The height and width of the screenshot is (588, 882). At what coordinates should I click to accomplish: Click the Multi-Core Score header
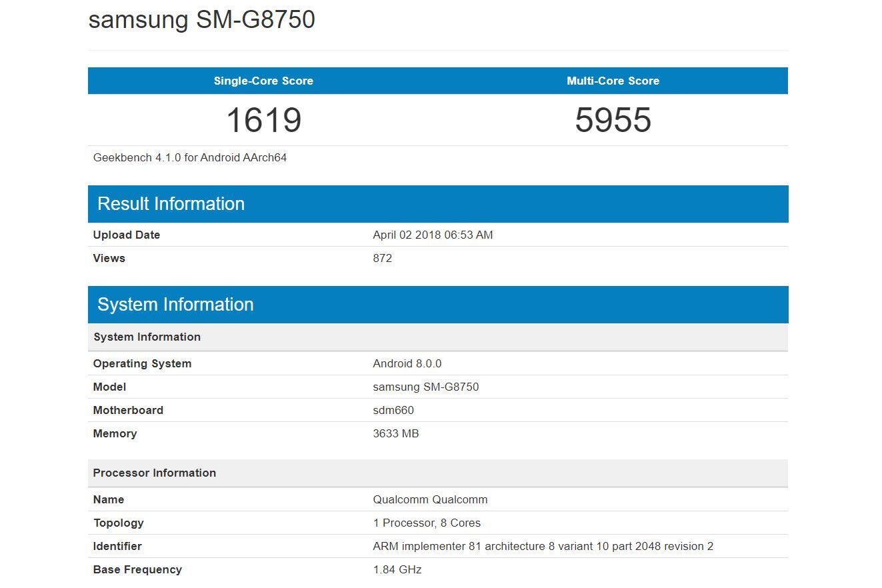click(612, 81)
